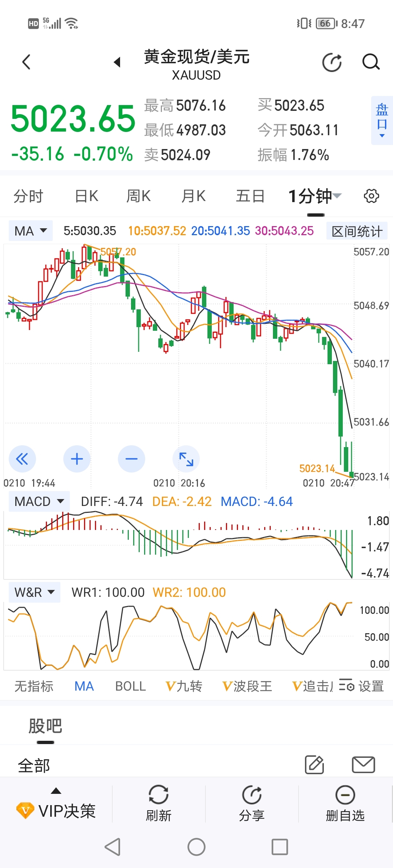Open chart settings gear icon
Screen dimensions: 393x868
pyautogui.click(x=371, y=196)
